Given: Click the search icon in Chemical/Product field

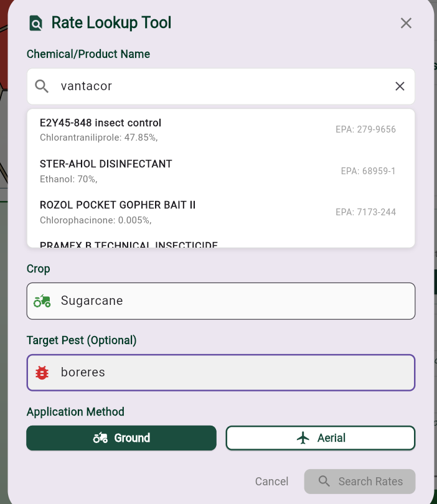Looking at the screenshot, I should 41,86.
